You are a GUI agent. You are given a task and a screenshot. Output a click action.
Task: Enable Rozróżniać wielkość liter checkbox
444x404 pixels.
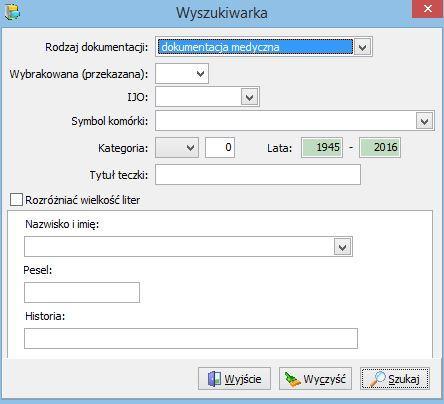(16, 200)
